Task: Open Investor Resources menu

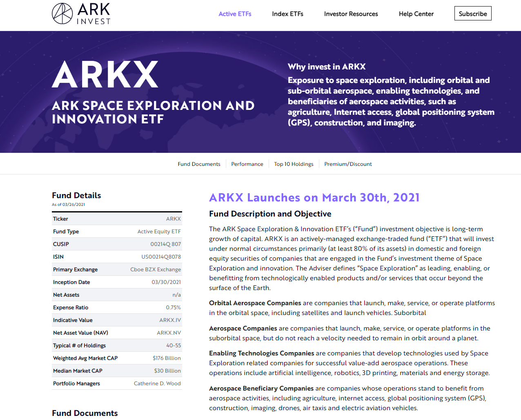Action: coord(351,14)
